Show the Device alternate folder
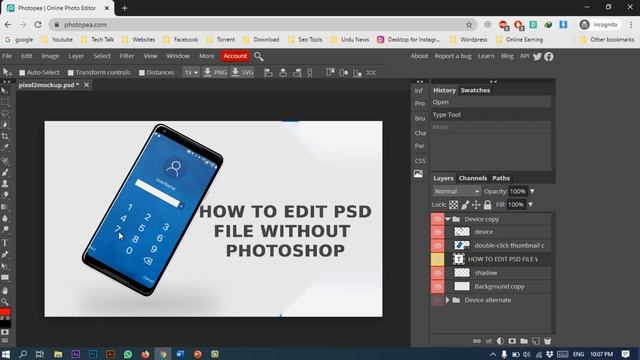 438,300
